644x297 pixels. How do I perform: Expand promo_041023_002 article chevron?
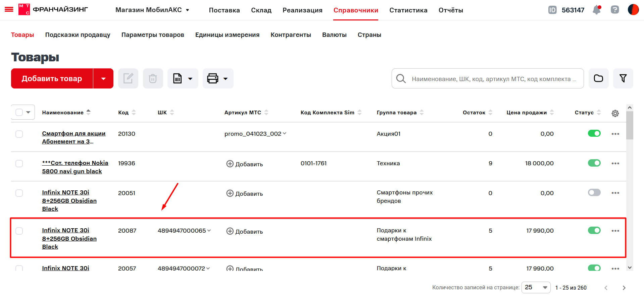[x=285, y=133]
